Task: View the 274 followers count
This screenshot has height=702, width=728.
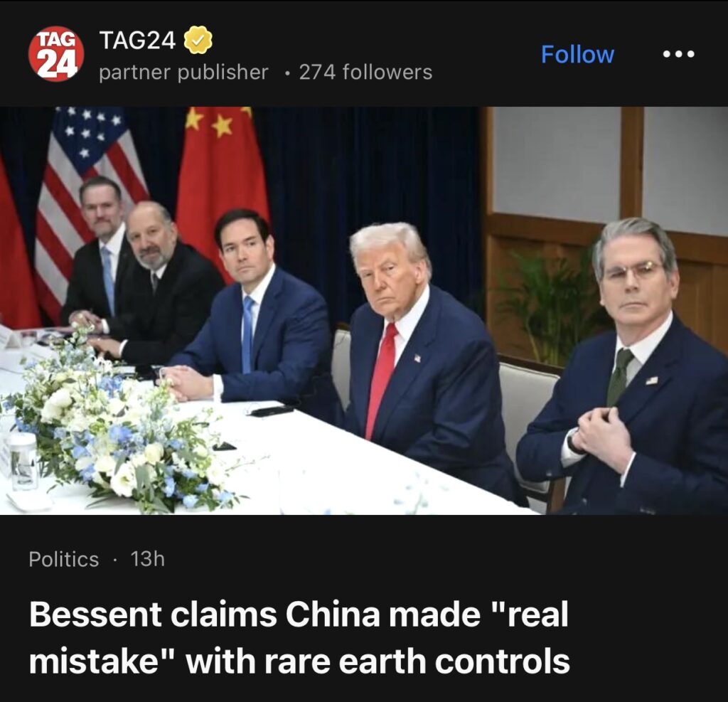Action: click(366, 72)
